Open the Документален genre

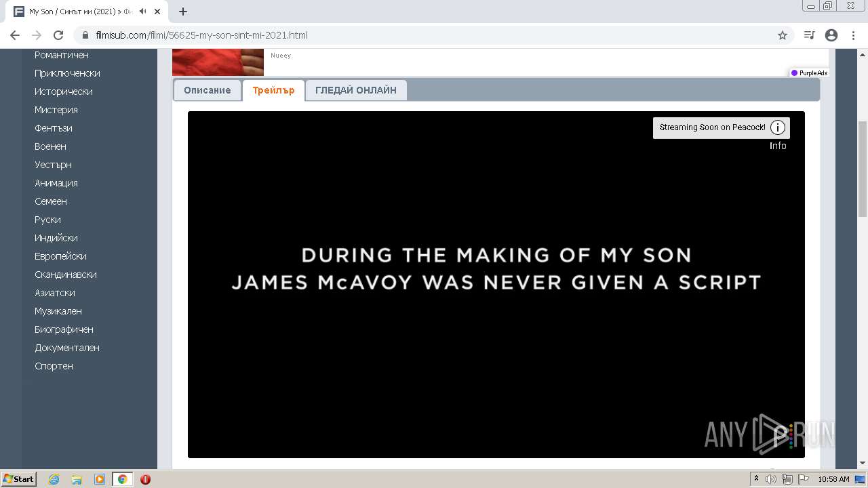pos(67,348)
